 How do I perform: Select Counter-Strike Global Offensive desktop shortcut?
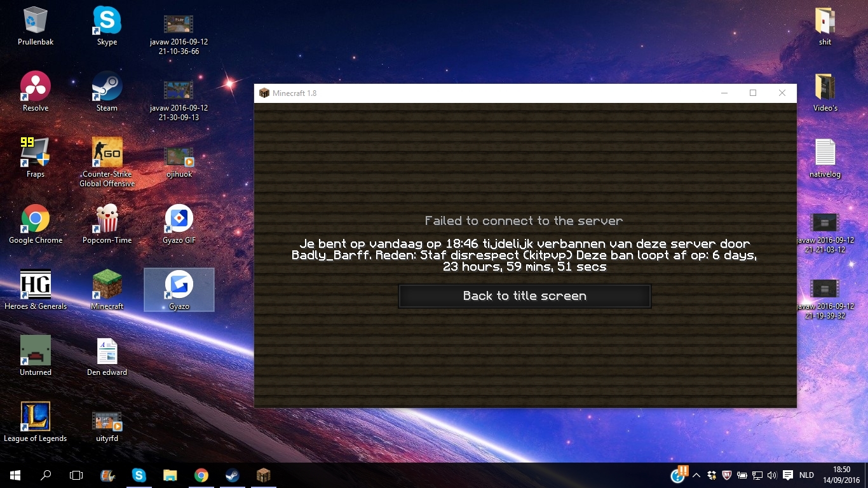click(x=107, y=163)
